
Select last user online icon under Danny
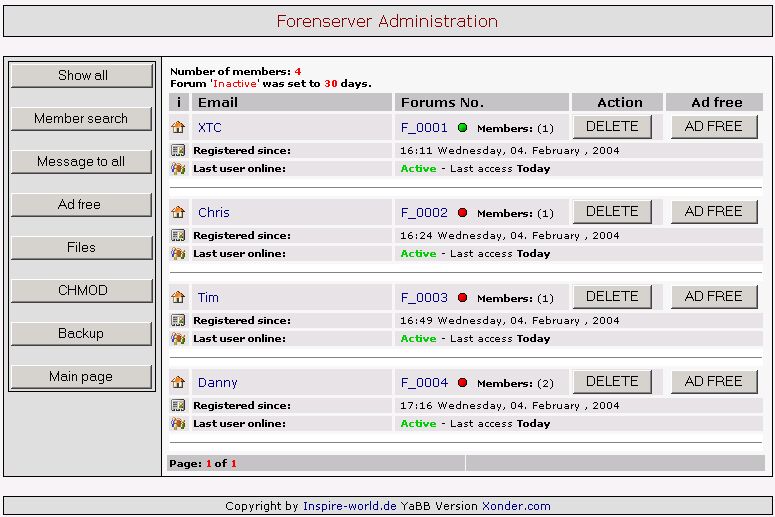click(178, 424)
